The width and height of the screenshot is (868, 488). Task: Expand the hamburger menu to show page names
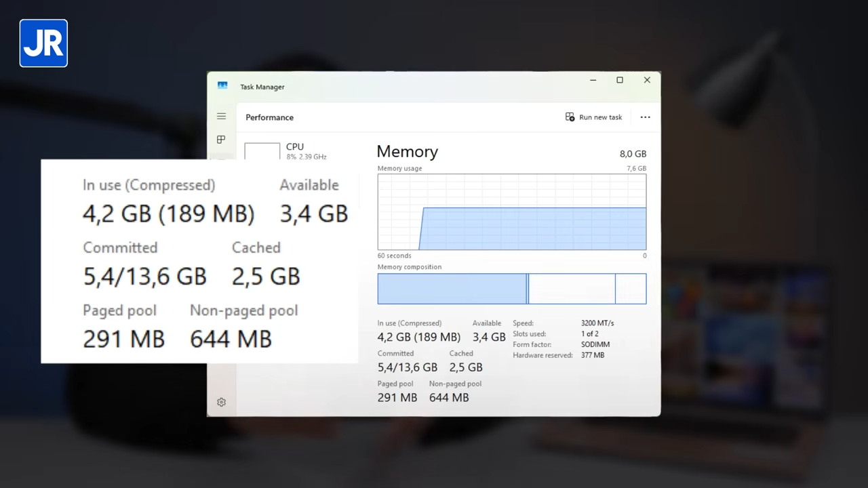click(221, 117)
